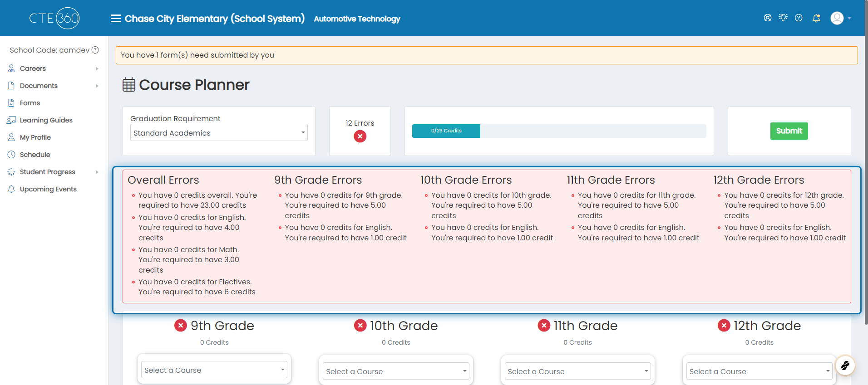868x385 pixels.
Task: Click the 0/23 Credits progress bar
Action: [x=559, y=131]
